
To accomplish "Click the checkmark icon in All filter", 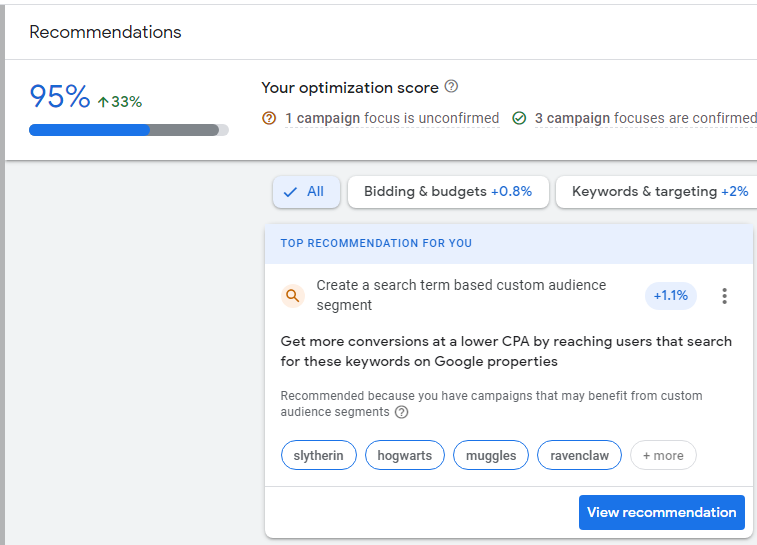I will 290,192.
